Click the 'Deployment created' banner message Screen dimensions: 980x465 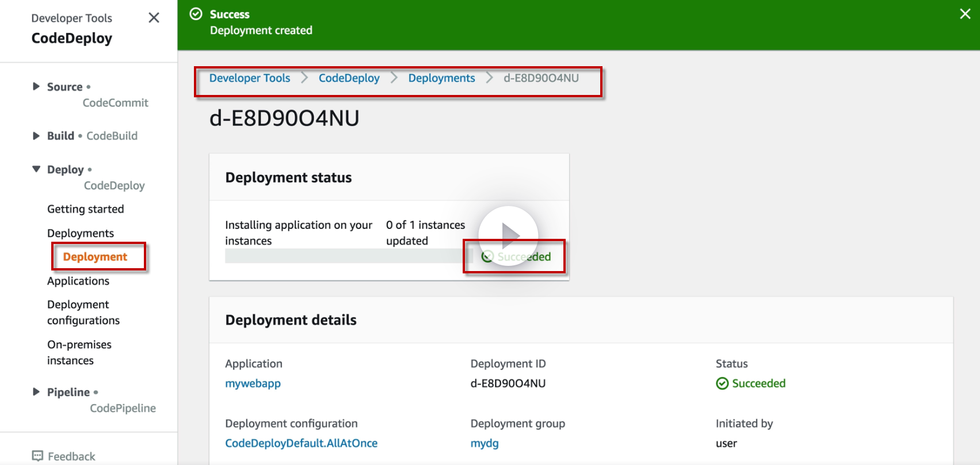[x=261, y=30]
